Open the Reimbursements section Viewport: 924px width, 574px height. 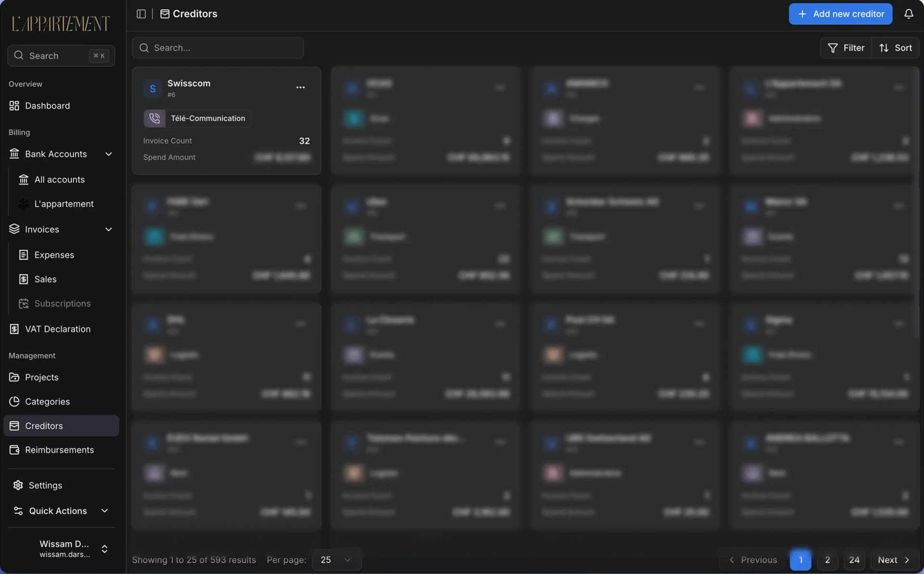(59, 450)
